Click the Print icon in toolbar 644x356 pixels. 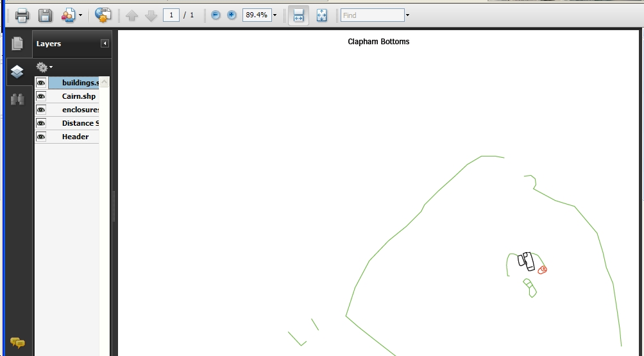point(22,15)
